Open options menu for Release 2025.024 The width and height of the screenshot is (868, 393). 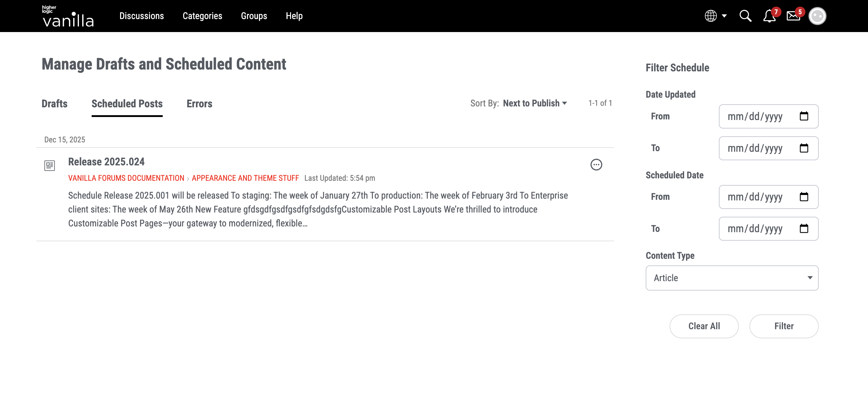click(596, 165)
